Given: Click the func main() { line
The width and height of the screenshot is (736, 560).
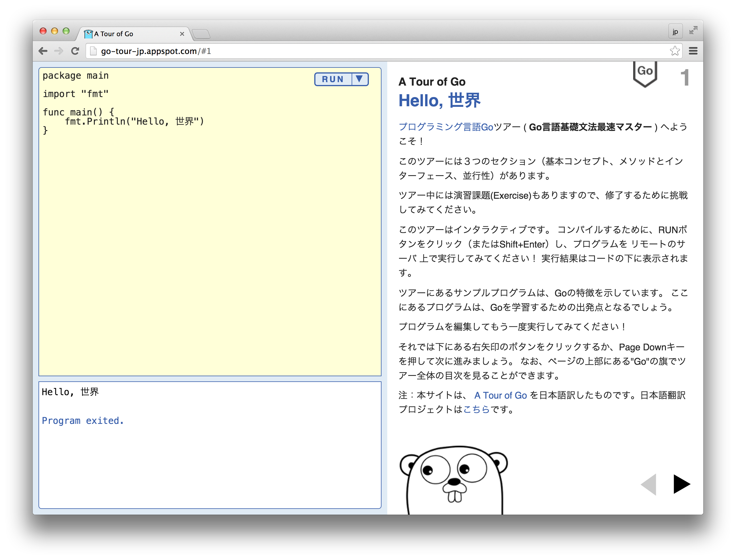Looking at the screenshot, I should (79, 112).
